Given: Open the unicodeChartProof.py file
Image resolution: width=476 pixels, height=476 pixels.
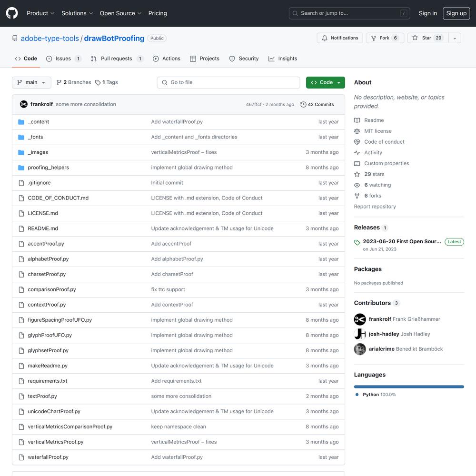Looking at the screenshot, I should coord(54,411).
